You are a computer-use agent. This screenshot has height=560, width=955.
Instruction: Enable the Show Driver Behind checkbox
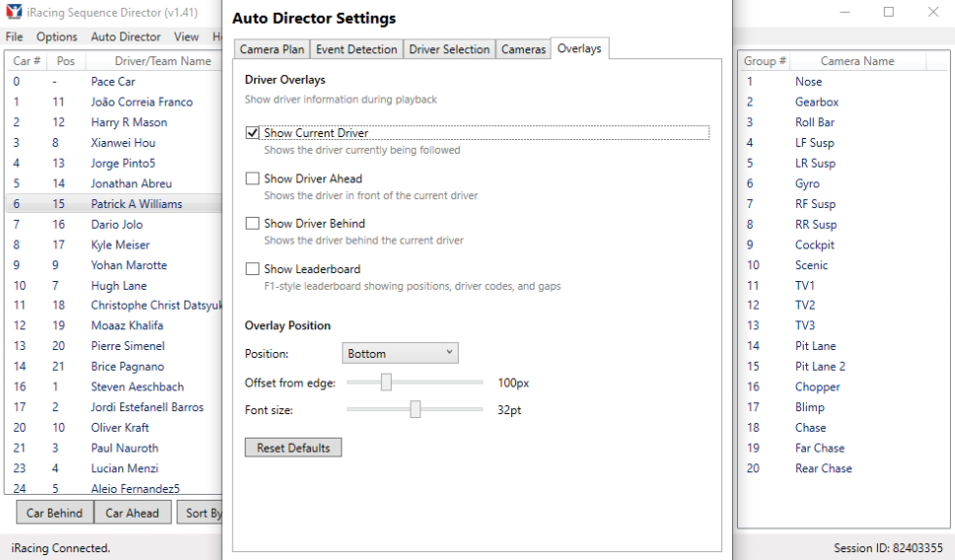(x=253, y=224)
